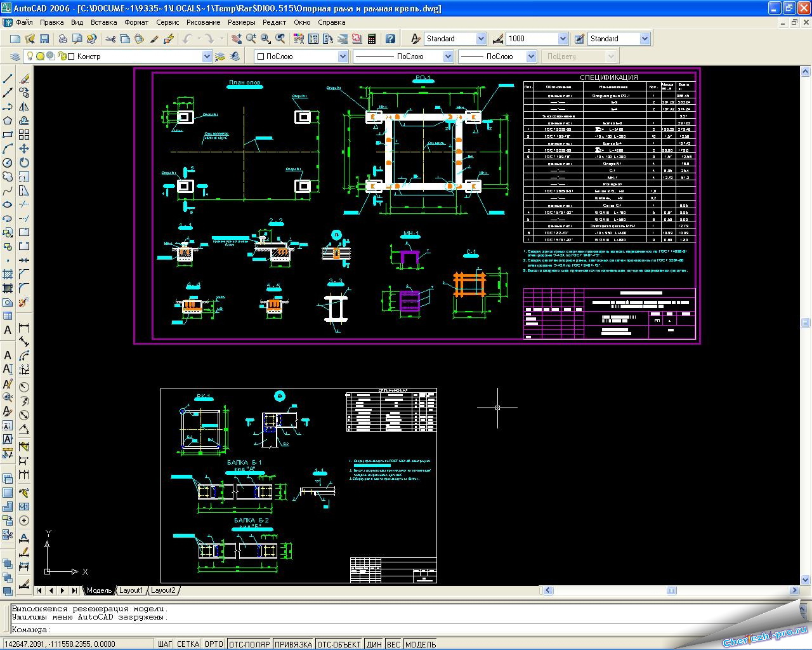Switch to the Layout2 tab

pos(162,590)
